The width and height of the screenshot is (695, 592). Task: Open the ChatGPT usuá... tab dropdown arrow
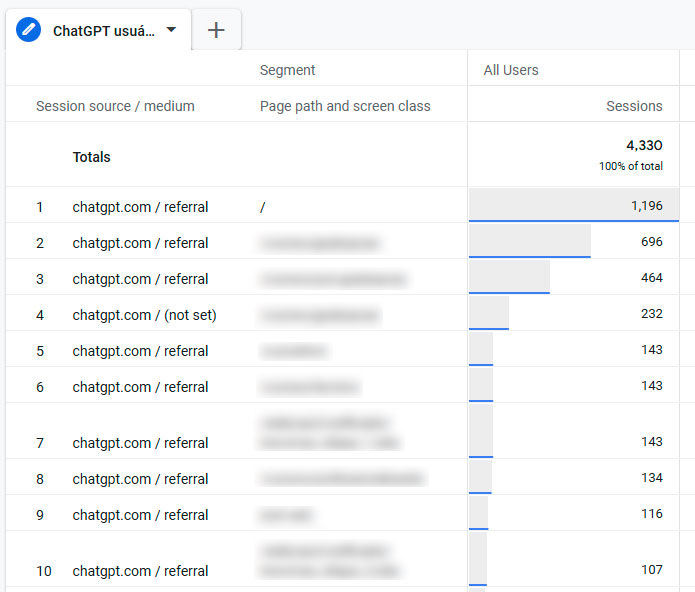point(171,30)
